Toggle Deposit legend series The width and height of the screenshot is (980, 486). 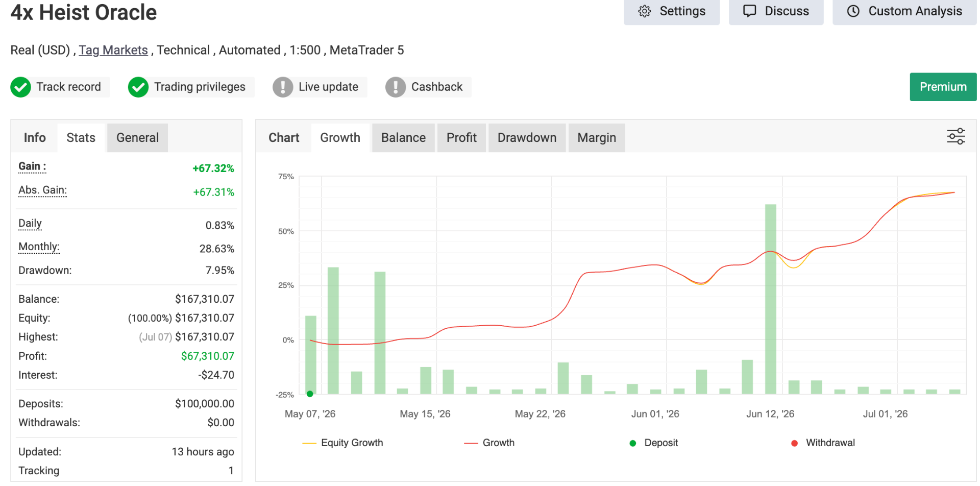click(654, 443)
